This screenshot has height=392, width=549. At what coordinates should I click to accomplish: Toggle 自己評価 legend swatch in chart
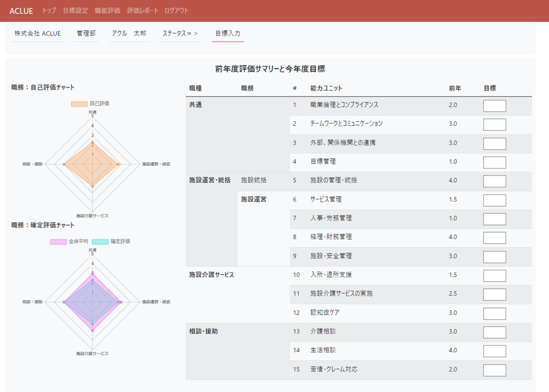[x=79, y=104]
